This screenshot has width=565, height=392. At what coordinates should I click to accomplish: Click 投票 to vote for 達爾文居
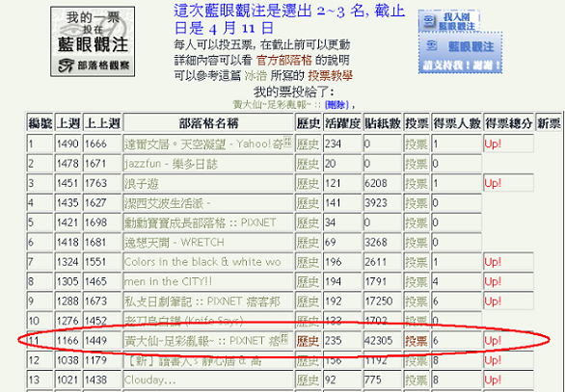tap(417, 144)
